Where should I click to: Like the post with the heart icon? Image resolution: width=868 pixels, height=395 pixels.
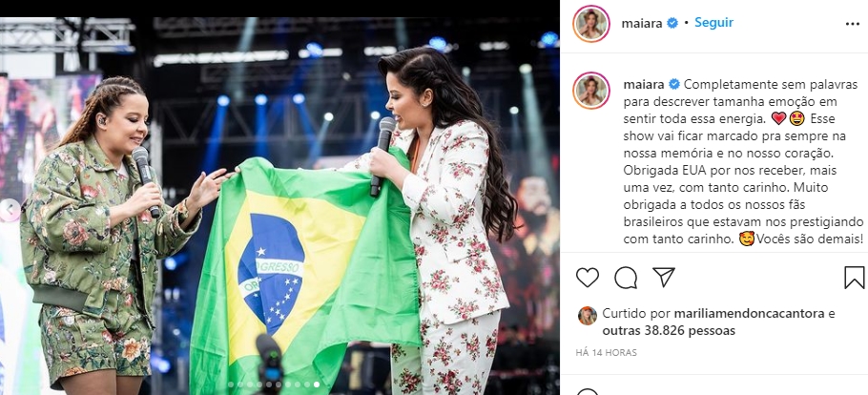point(588,277)
